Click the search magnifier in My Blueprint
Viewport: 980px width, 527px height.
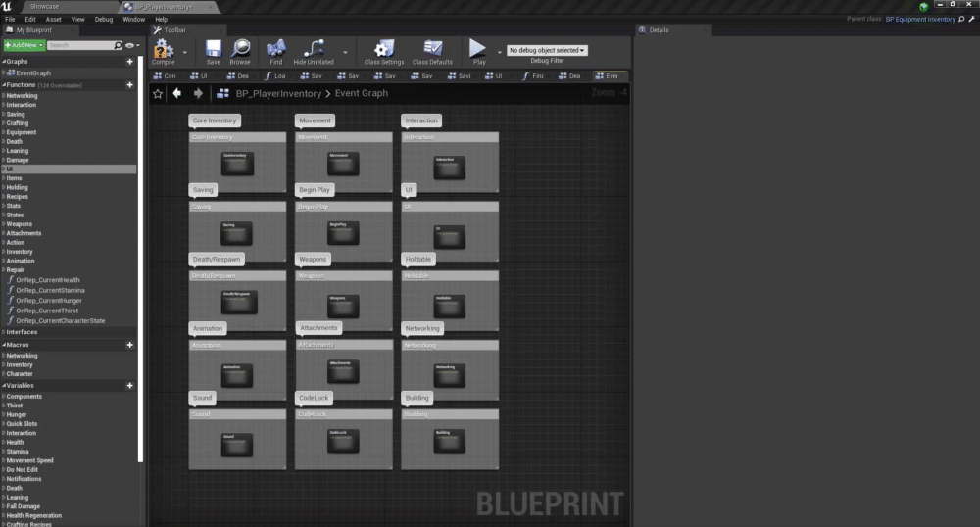(119, 45)
